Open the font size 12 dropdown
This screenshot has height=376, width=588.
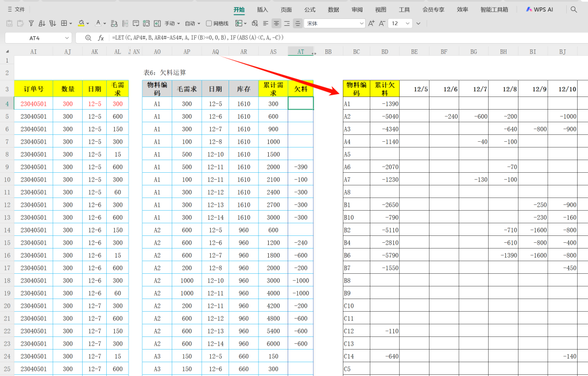click(x=400, y=23)
